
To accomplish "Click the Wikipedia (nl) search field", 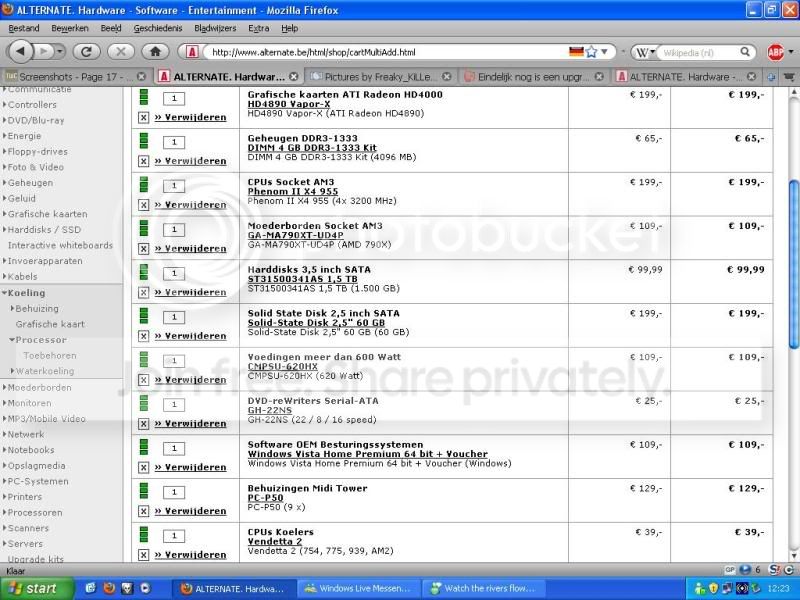I will (698, 52).
